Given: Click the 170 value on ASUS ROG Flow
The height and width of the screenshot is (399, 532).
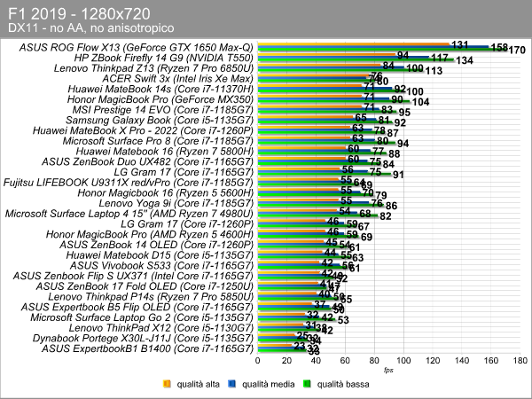Looking at the screenshot, I should tap(517, 51).
